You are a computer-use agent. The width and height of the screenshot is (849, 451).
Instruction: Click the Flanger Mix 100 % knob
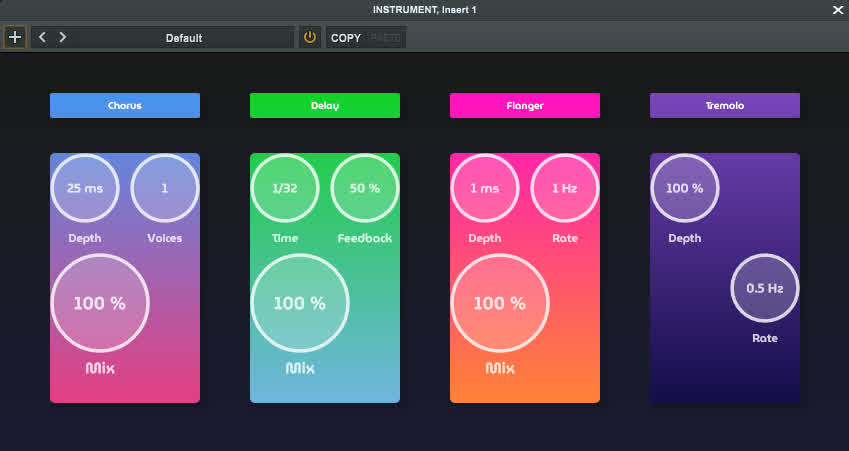[500, 303]
